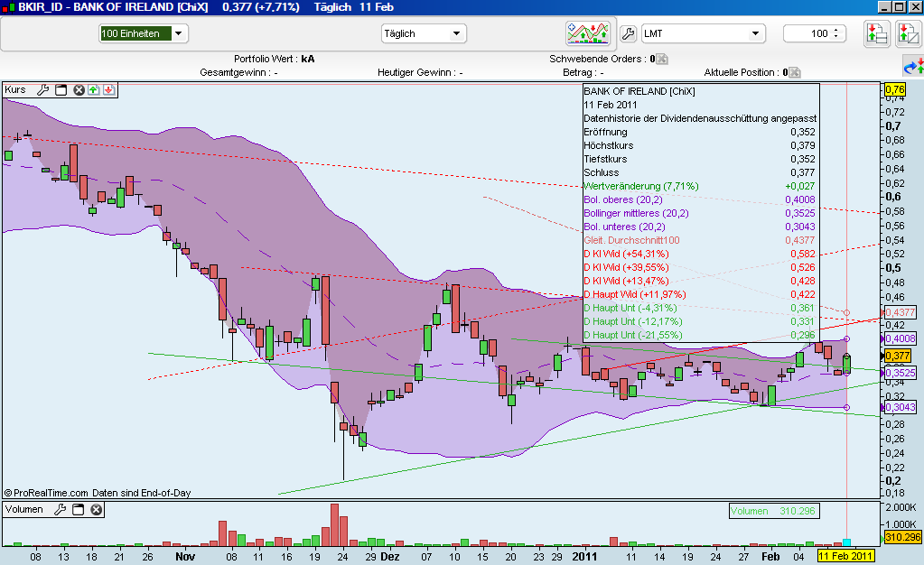
Task: Click Wertveränderung (7,71%) row
Action: point(699,186)
